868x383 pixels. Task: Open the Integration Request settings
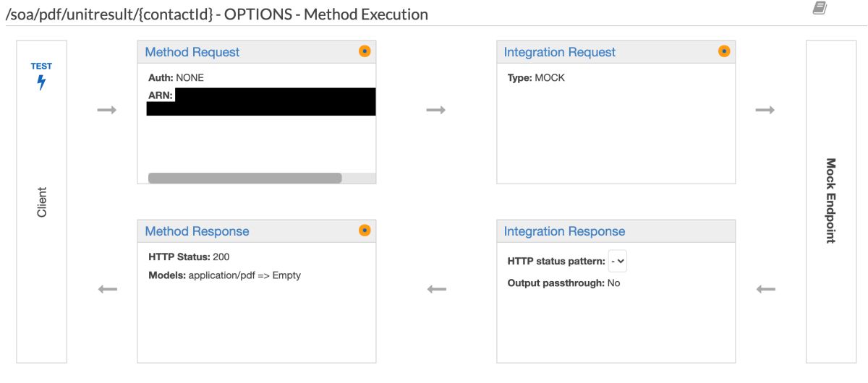pyautogui.click(x=559, y=52)
